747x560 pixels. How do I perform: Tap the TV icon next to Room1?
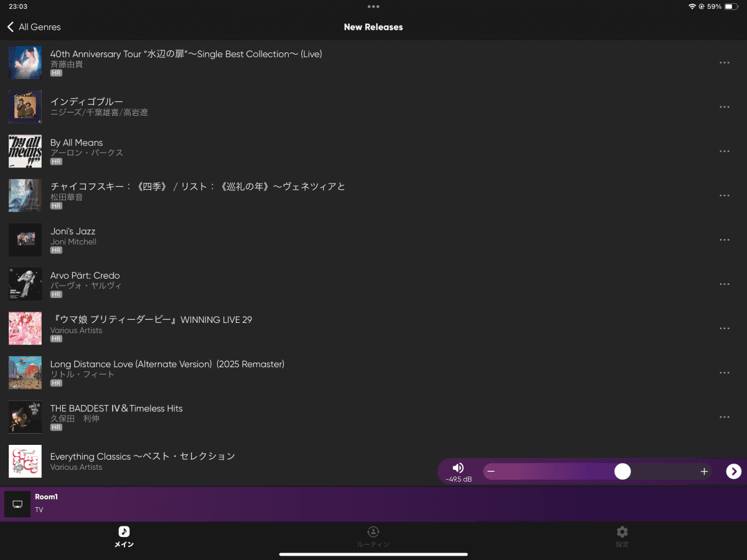click(17, 504)
